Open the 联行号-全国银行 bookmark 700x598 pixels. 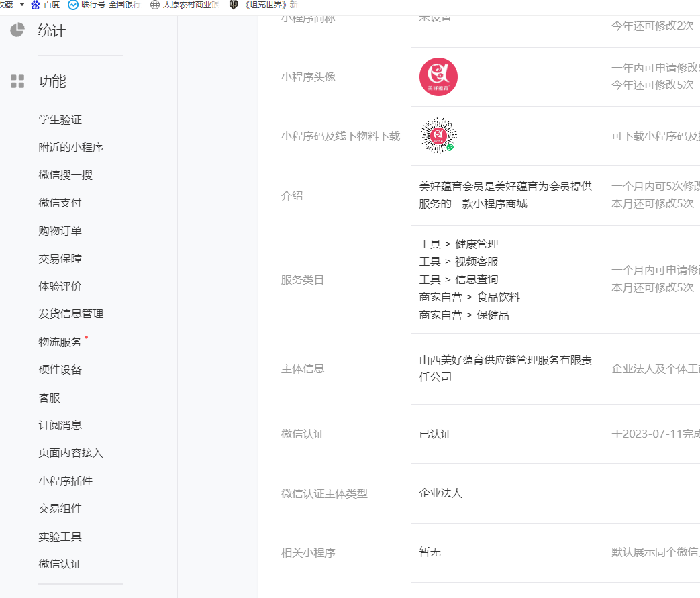[x=104, y=5]
